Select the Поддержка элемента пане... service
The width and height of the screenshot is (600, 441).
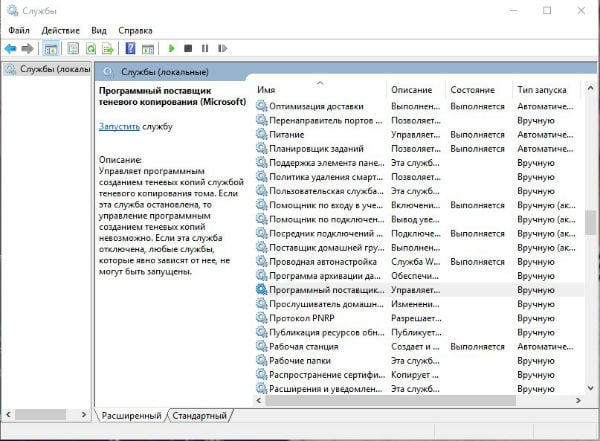419,163
